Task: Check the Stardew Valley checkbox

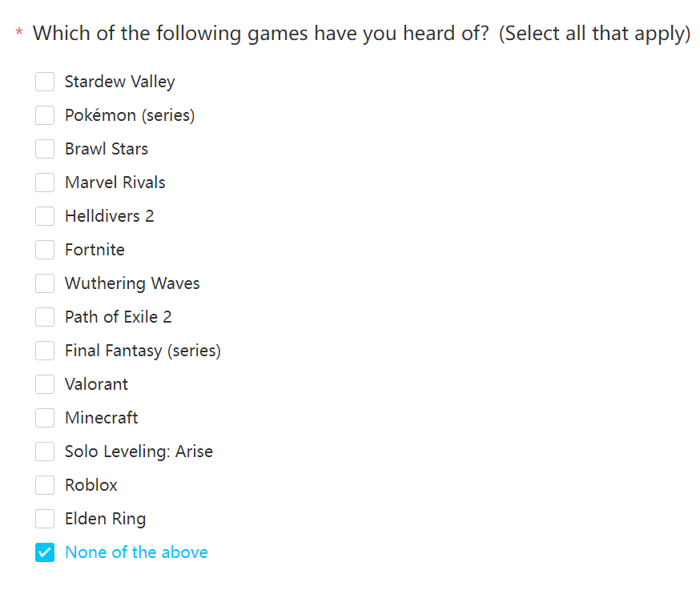Action: [45, 82]
